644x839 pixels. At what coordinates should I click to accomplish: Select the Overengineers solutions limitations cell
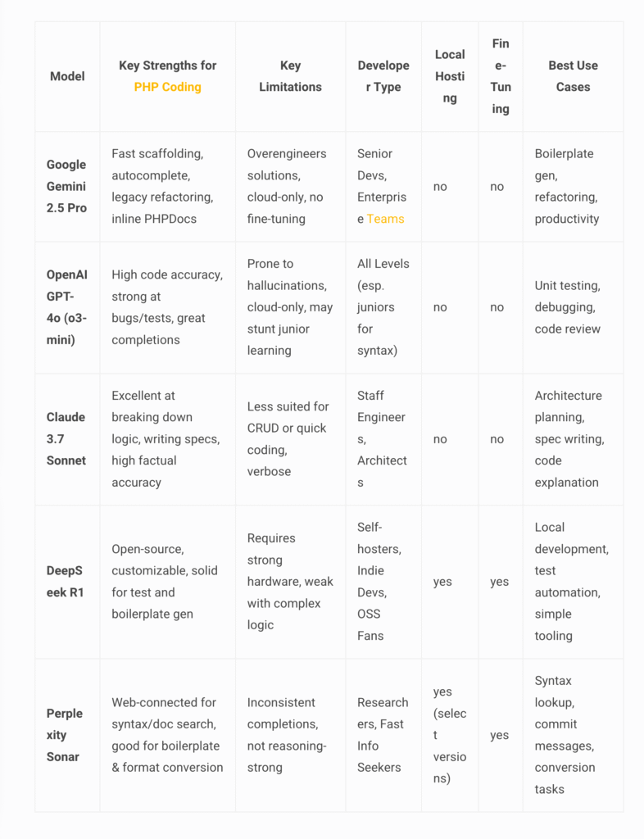click(288, 186)
